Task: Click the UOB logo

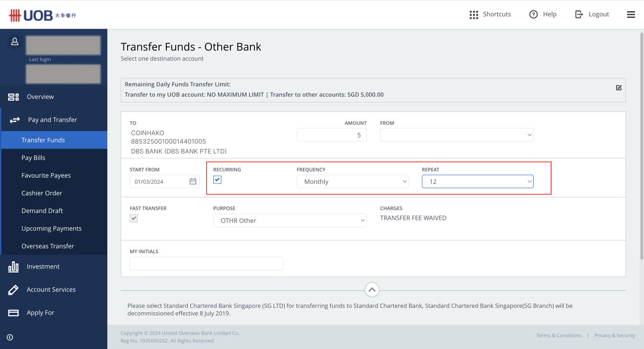Action: (x=42, y=15)
